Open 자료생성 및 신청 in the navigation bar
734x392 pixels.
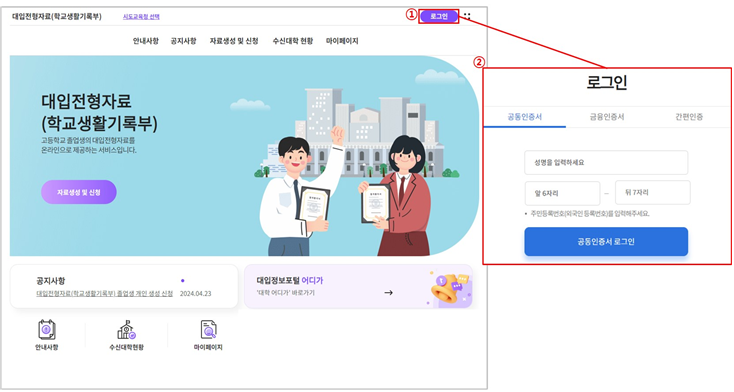[234, 41]
